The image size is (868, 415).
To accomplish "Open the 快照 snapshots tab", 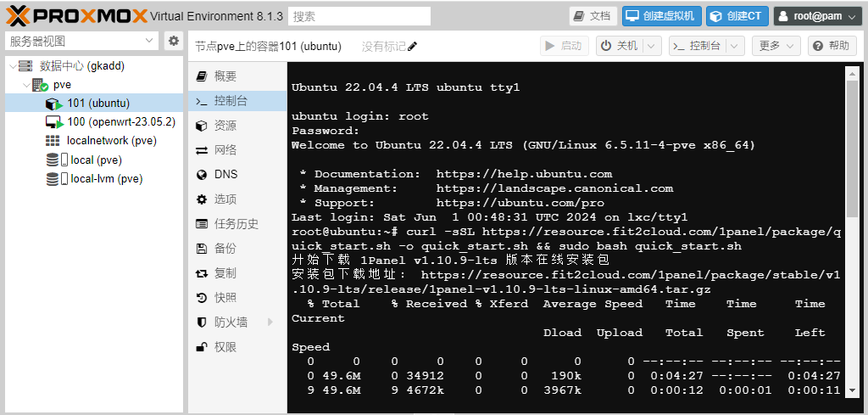I will [x=237, y=298].
